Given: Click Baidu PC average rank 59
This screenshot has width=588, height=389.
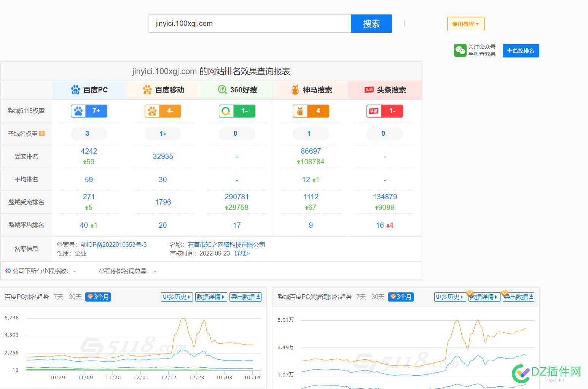Looking at the screenshot, I should coord(89,179).
